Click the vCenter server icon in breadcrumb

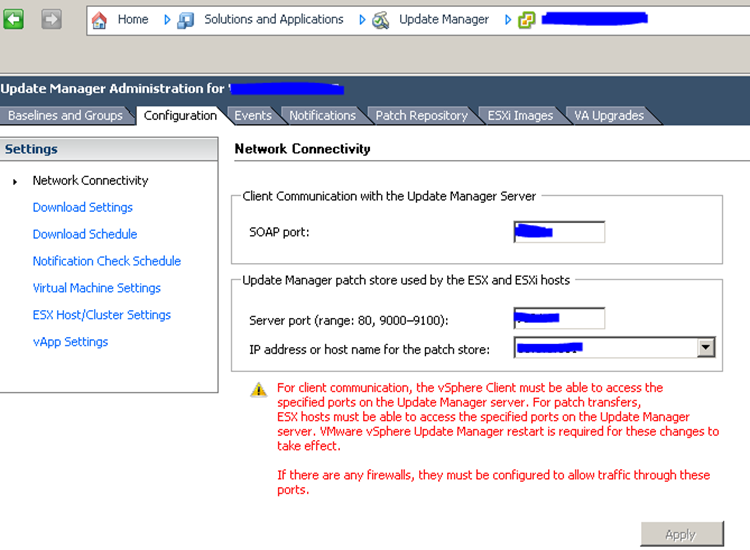click(x=527, y=20)
